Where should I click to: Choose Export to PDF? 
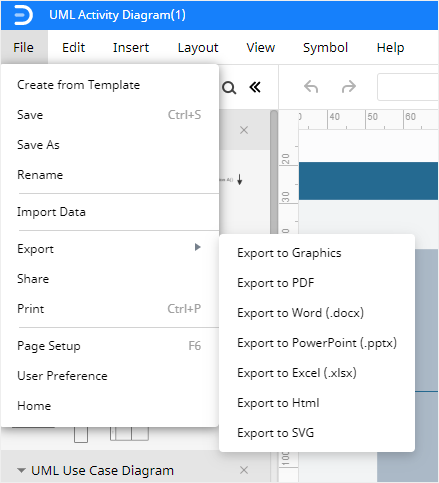click(x=317, y=283)
